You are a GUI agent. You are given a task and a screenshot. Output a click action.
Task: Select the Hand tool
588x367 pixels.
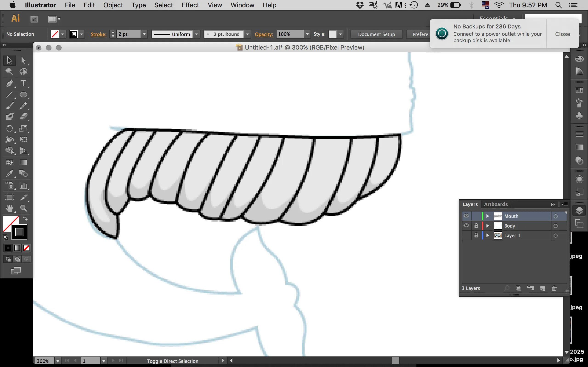[9, 208]
